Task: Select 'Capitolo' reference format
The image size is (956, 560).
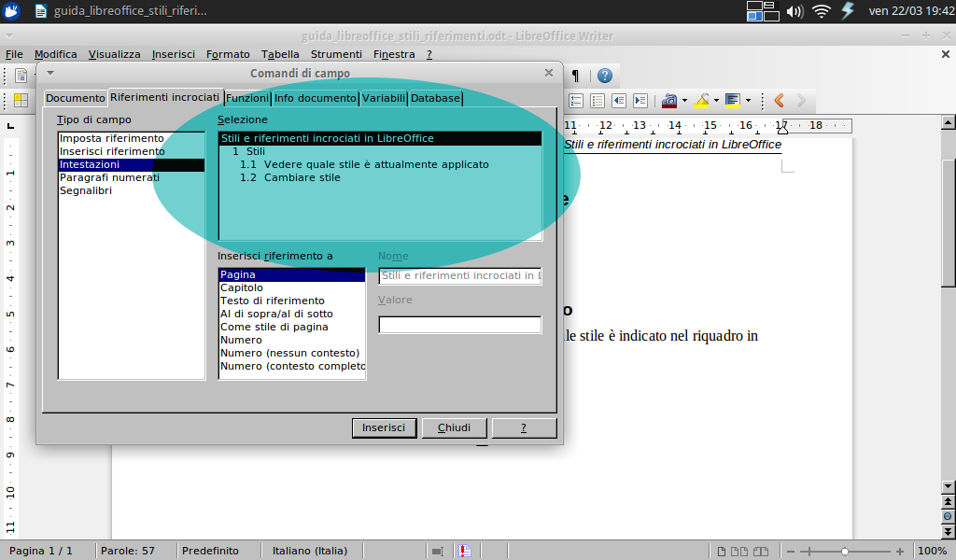Action: click(292, 287)
